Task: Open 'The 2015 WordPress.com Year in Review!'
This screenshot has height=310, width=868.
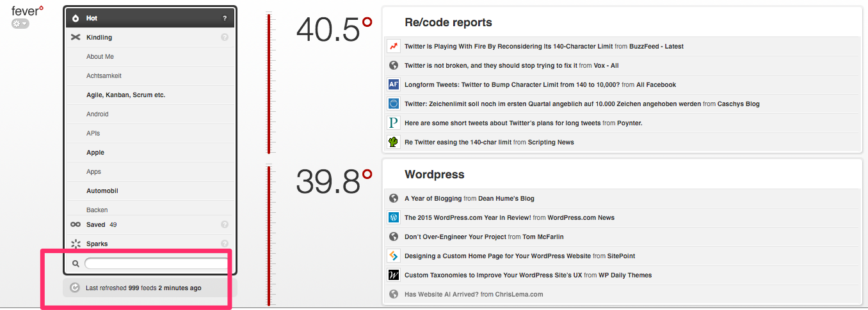Action: [x=467, y=218]
